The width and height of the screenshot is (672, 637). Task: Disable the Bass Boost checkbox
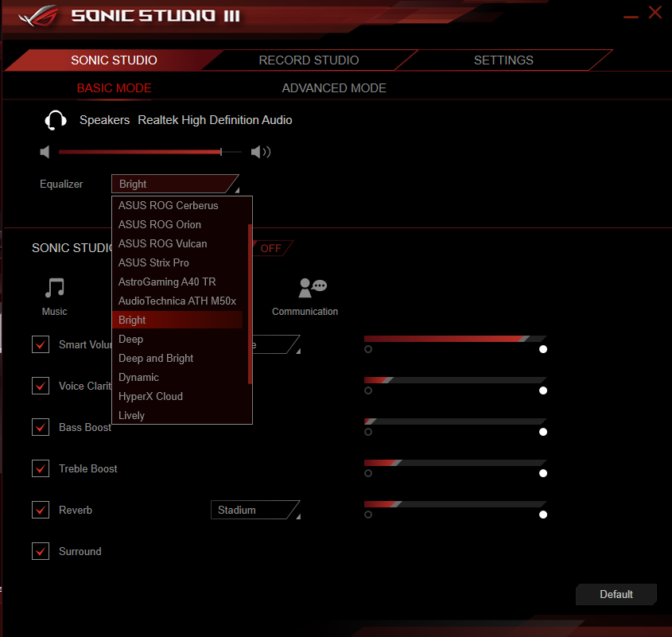(x=41, y=427)
